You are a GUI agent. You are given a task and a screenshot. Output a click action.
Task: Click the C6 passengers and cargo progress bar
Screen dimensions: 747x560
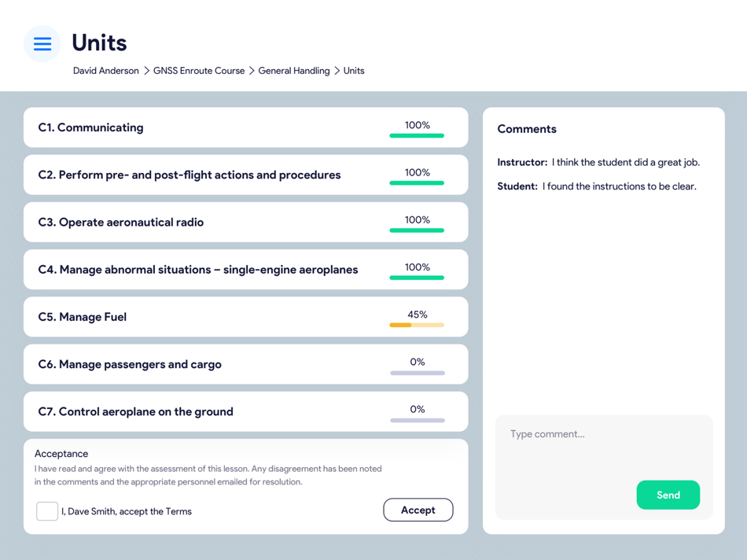tap(418, 373)
